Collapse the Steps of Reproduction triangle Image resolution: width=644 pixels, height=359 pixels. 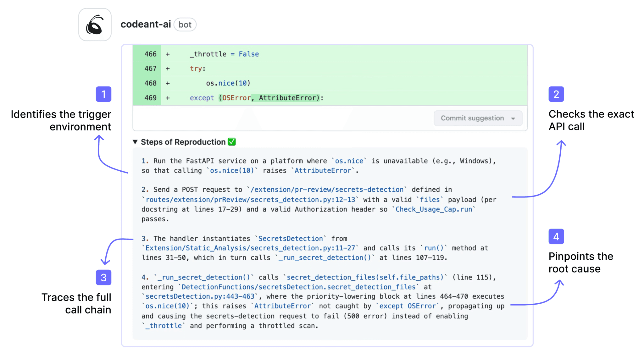(x=135, y=142)
